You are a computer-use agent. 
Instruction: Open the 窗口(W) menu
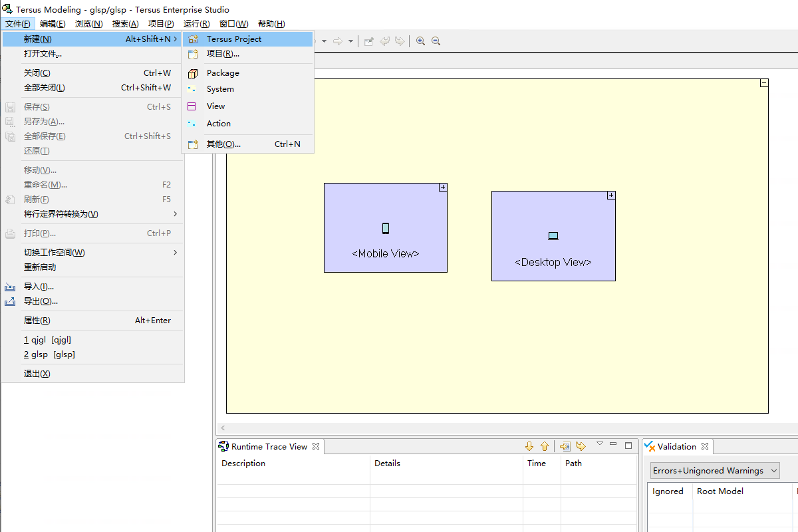coord(234,24)
